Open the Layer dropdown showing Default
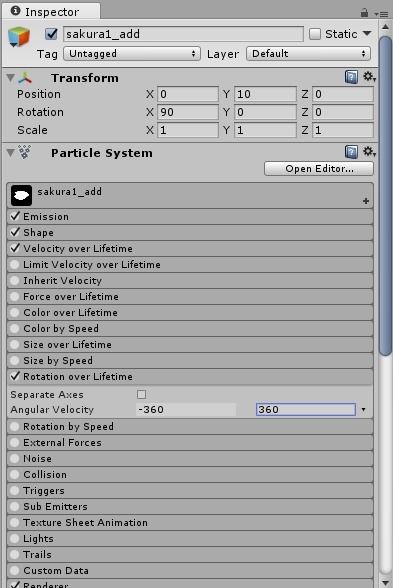 click(x=308, y=54)
